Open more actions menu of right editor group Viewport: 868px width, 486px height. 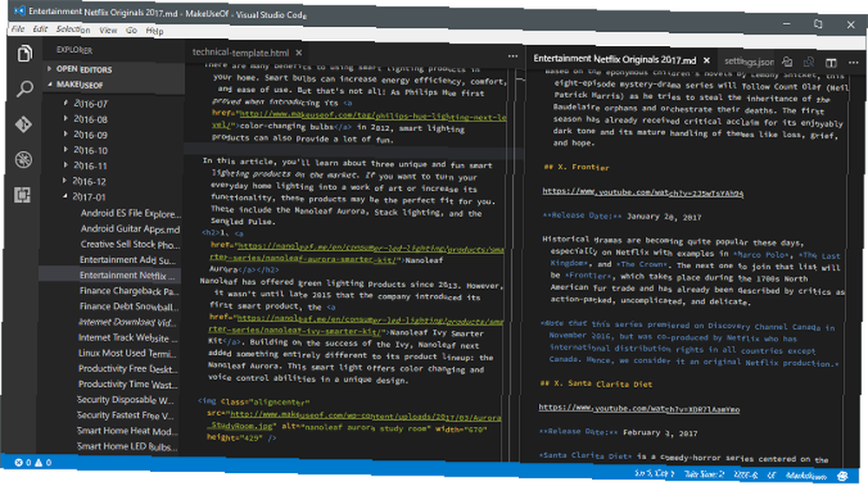(x=853, y=62)
